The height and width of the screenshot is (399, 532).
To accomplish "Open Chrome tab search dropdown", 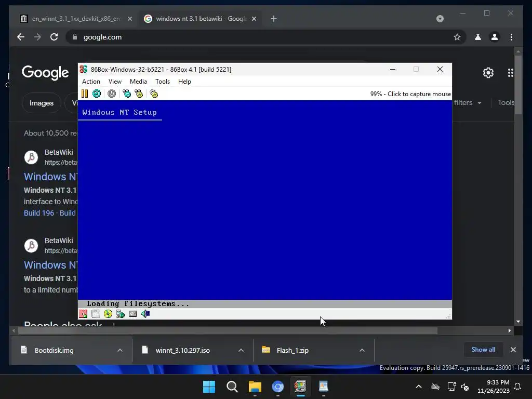I will (440, 19).
